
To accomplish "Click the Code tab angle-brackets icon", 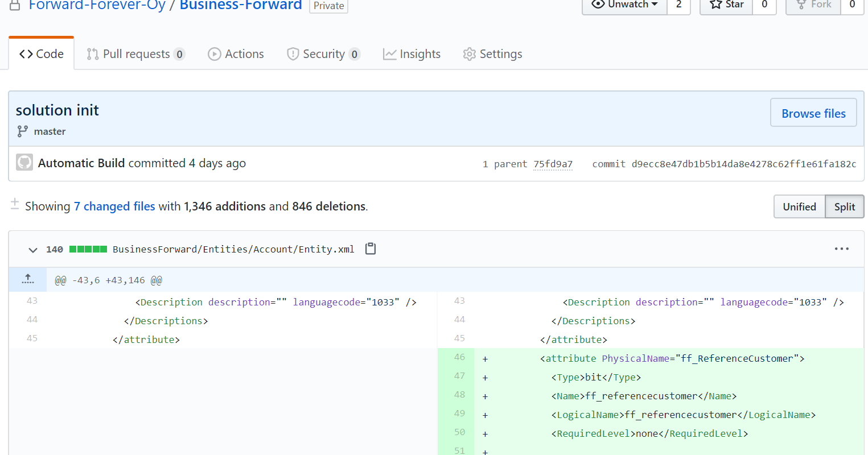I will 26,54.
